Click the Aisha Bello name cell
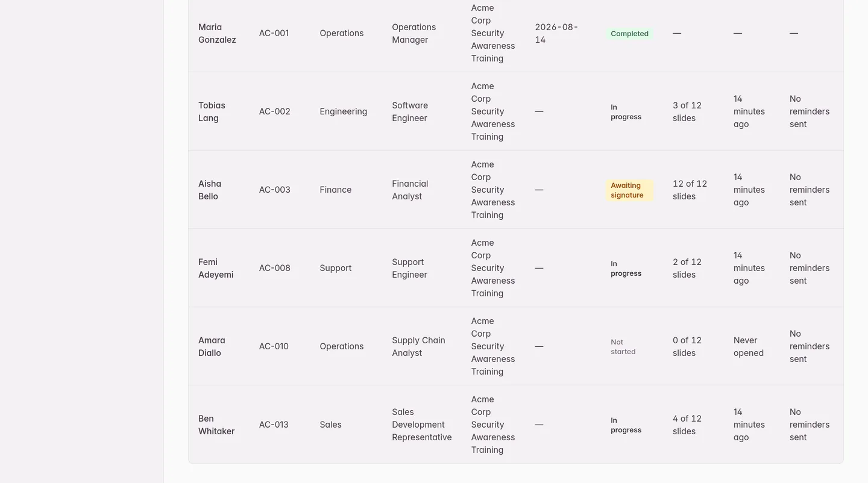This screenshot has height=483, width=868. pyautogui.click(x=210, y=190)
